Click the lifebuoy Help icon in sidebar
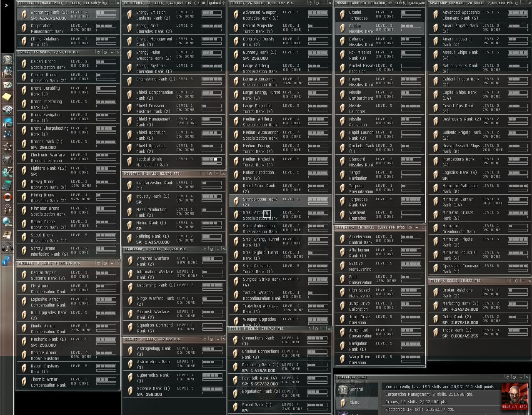 click(x=7, y=197)
